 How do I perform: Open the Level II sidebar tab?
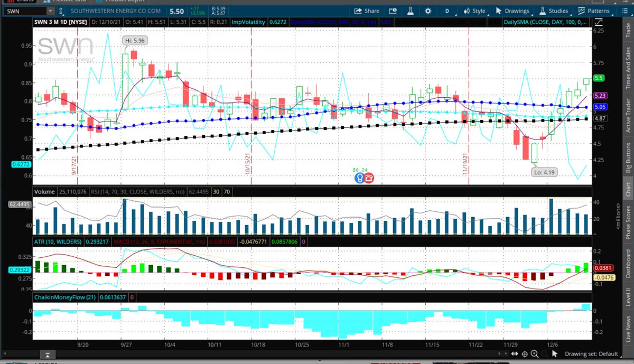tap(628, 297)
